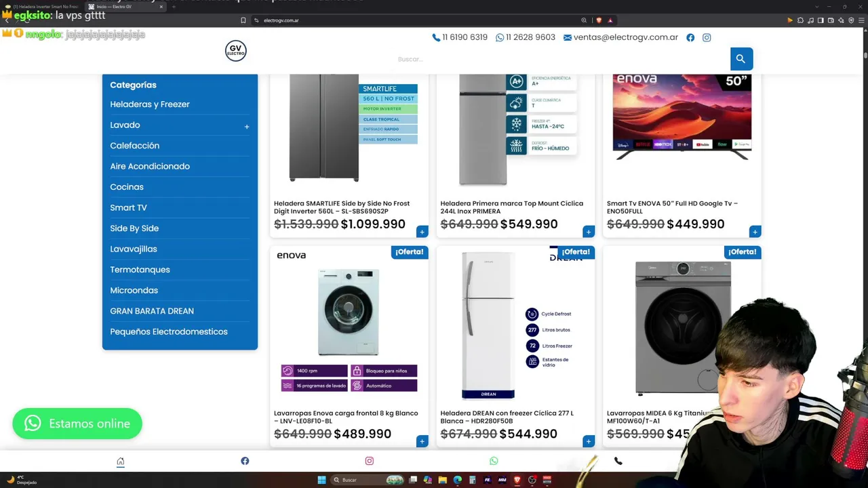Email ventas@electrogv.com.ar
The height and width of the screenshot is (488, 868).
[x=620, y=37]
